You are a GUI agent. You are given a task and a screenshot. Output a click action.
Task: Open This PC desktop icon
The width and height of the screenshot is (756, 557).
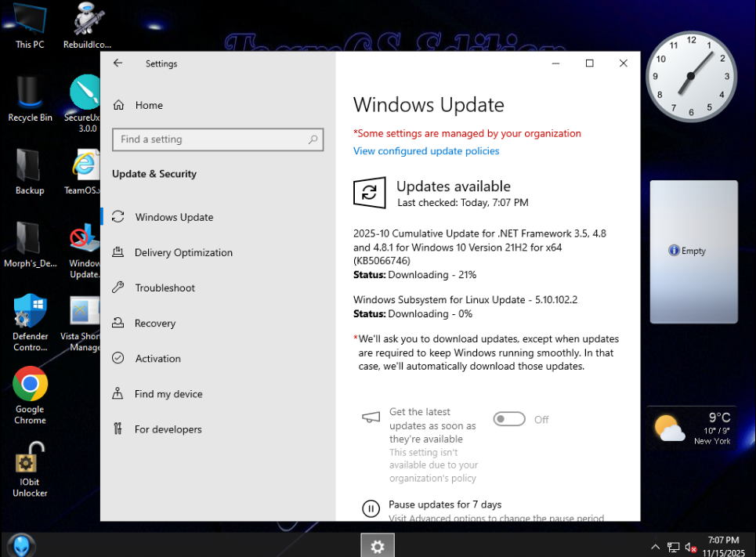30,26
